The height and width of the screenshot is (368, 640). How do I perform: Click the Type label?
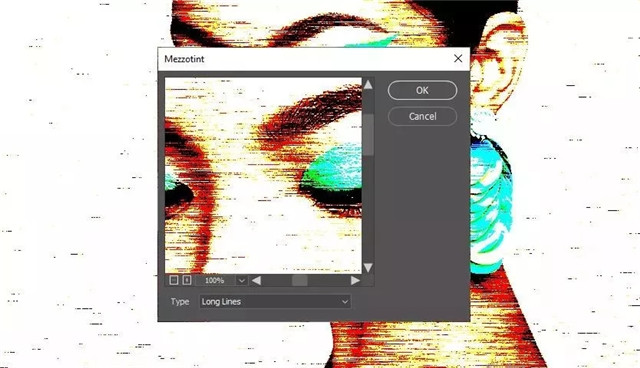180,301
